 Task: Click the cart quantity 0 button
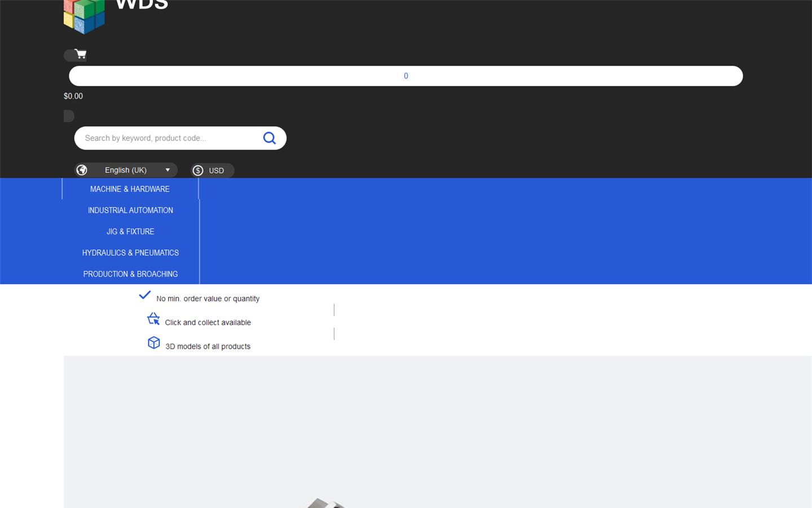point(405,76)
